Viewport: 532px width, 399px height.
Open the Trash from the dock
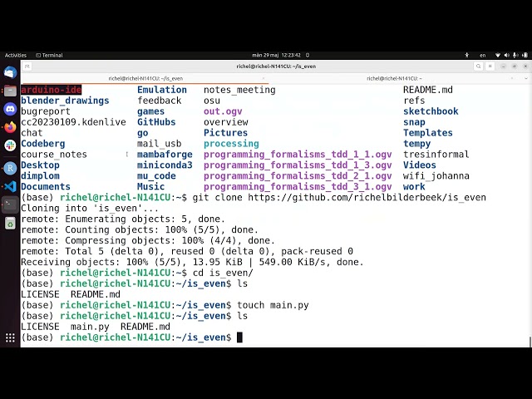pos(10,224)
